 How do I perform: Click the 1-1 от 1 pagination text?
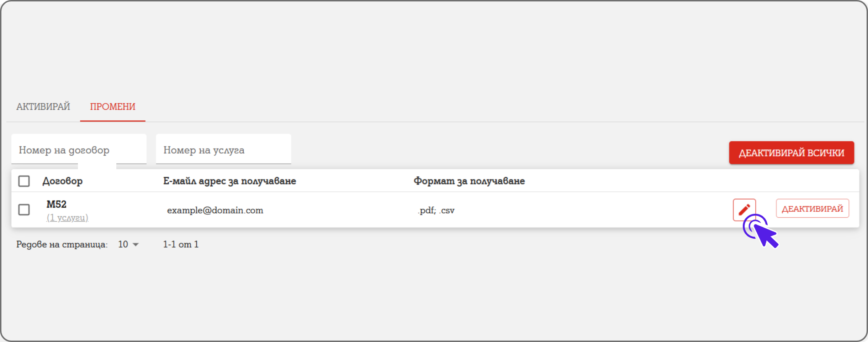tap(181, 244)
